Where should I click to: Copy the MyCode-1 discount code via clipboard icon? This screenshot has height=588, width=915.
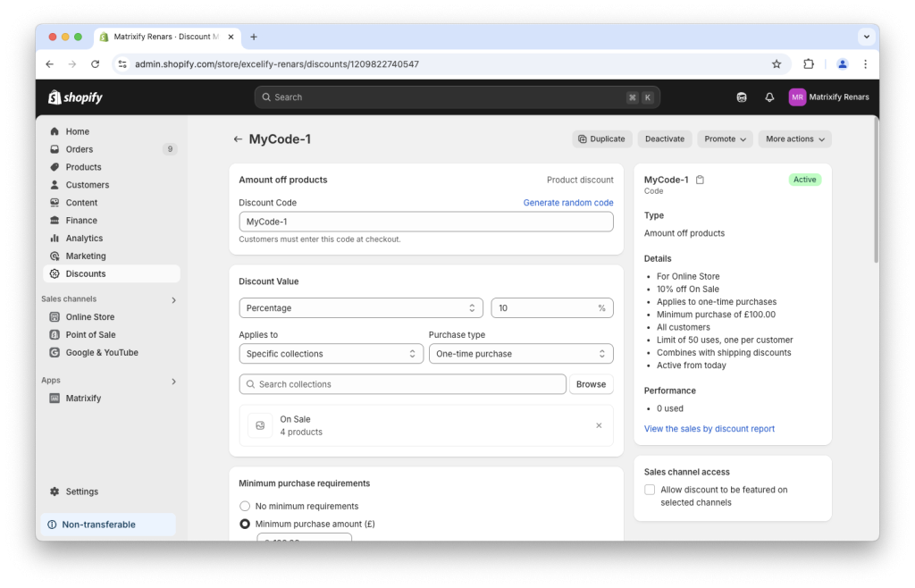click(700, 179)
